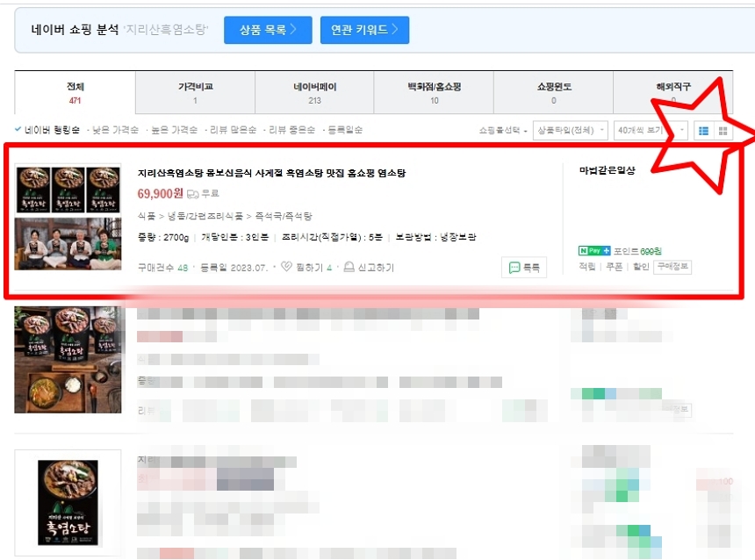Click the 조리시간(직접가열) : 5분 spec
Screen dimensions: 755x560
pyautogui.click(x=332, y=237)
